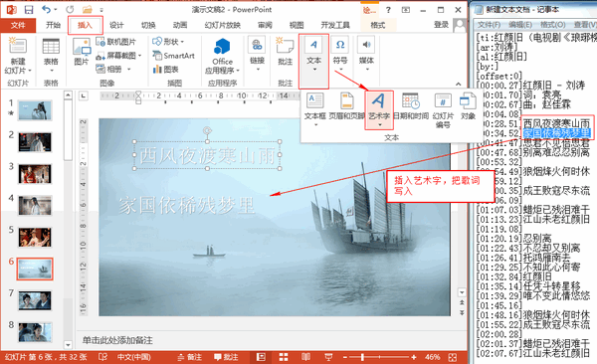Click the Screenshot (屏幕截图) tool
This screenshot has width=597, height=364.
click(x=118, y=56)
